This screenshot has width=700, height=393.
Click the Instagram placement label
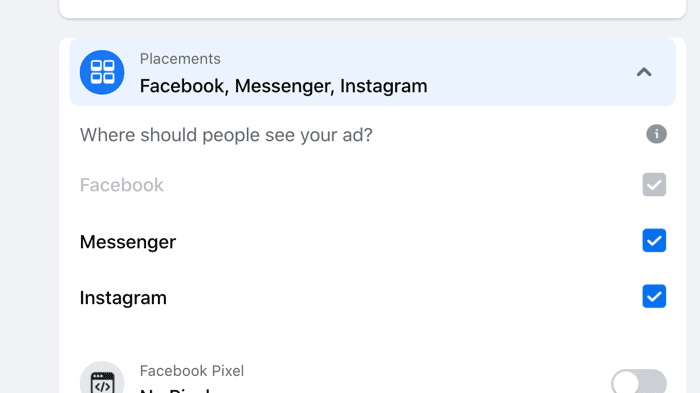coord(123,298)
